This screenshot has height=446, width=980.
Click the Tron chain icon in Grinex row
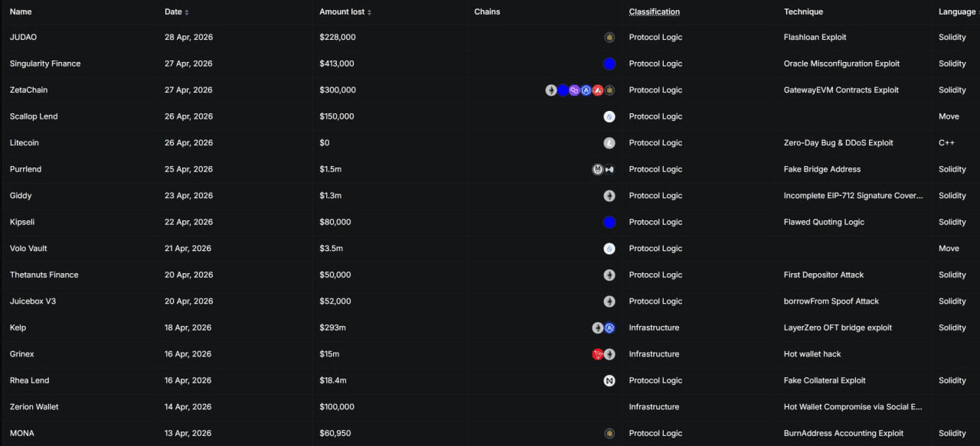click(x=598, y=354)
